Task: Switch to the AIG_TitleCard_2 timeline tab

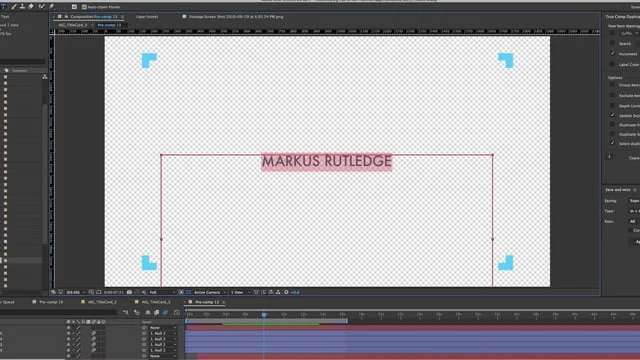Action: tap(102, 302)
